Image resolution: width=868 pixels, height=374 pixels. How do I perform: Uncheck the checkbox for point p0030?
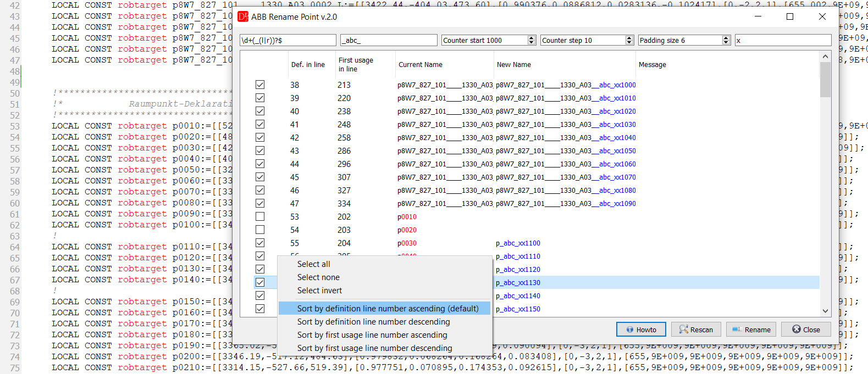260,243
